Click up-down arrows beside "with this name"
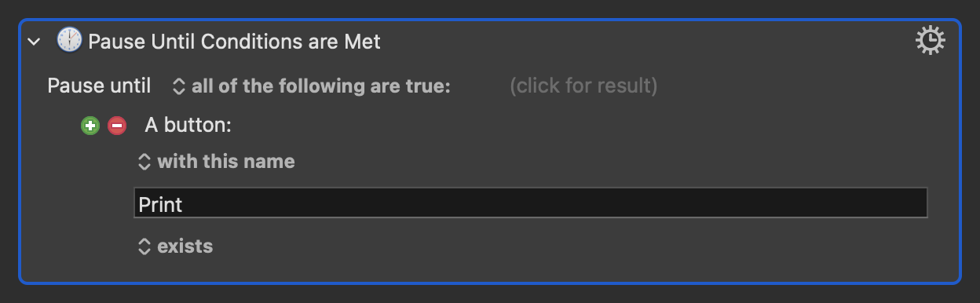Screen dimensions: 980x303 (144, 162)
